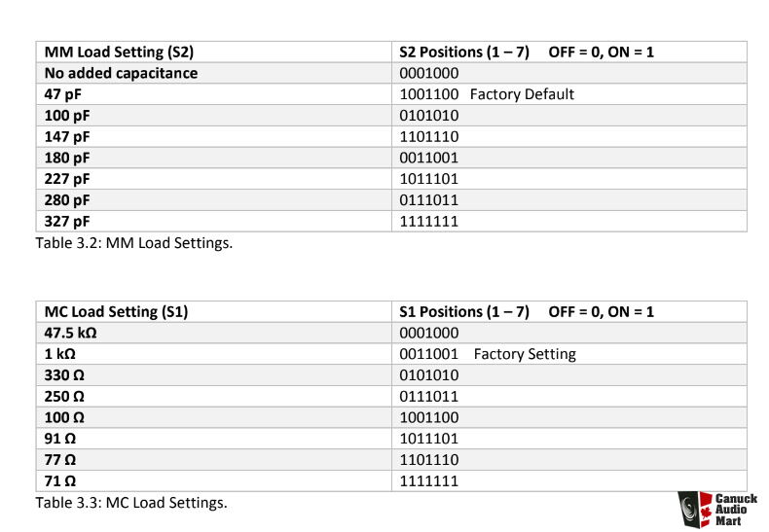Click the 100 pF setting row
Viewport: 769px width, 532px height.
coord(391,116)
